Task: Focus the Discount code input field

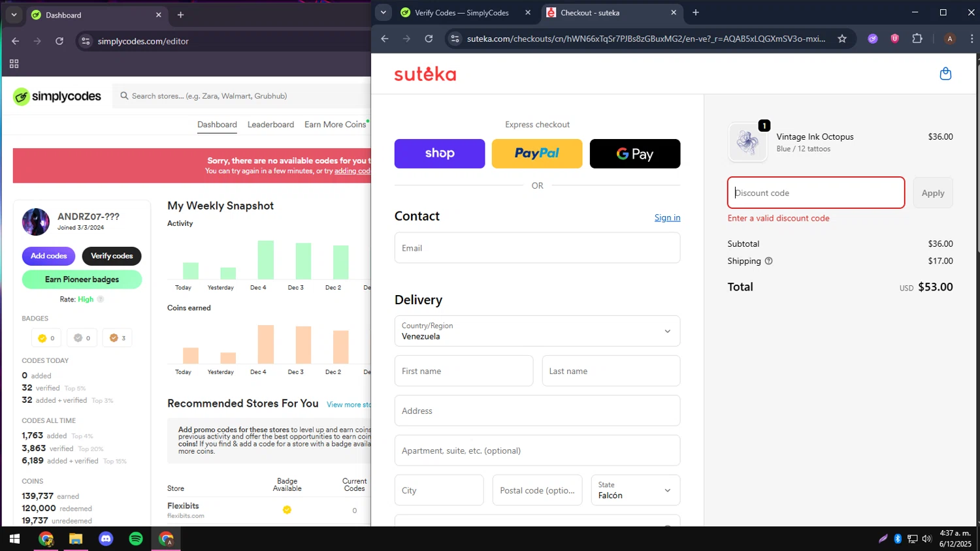Action: point(816,193)
